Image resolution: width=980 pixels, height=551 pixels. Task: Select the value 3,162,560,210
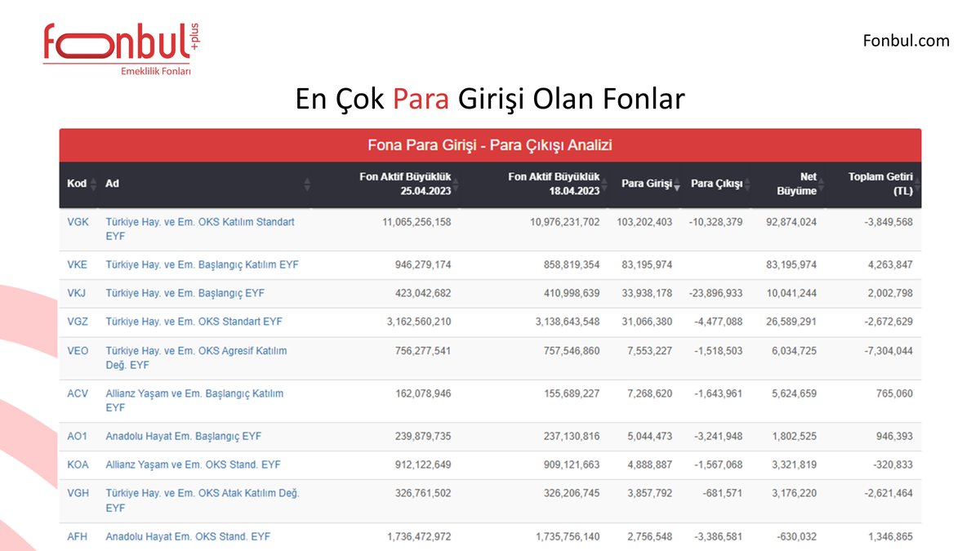[419, 322]
